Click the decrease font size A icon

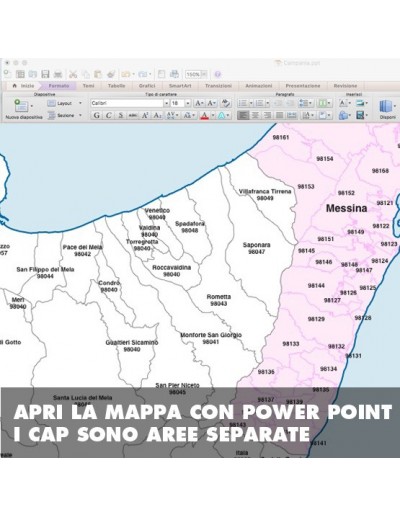coord(211,103)
